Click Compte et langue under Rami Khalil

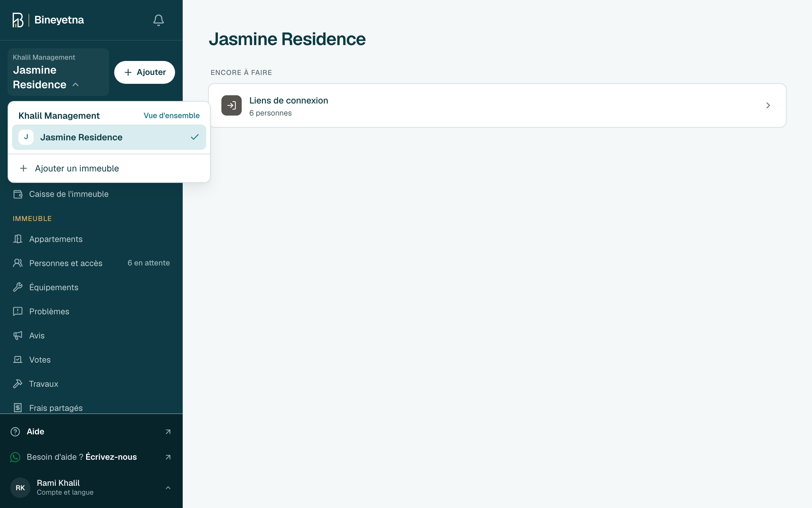[65, 492]
